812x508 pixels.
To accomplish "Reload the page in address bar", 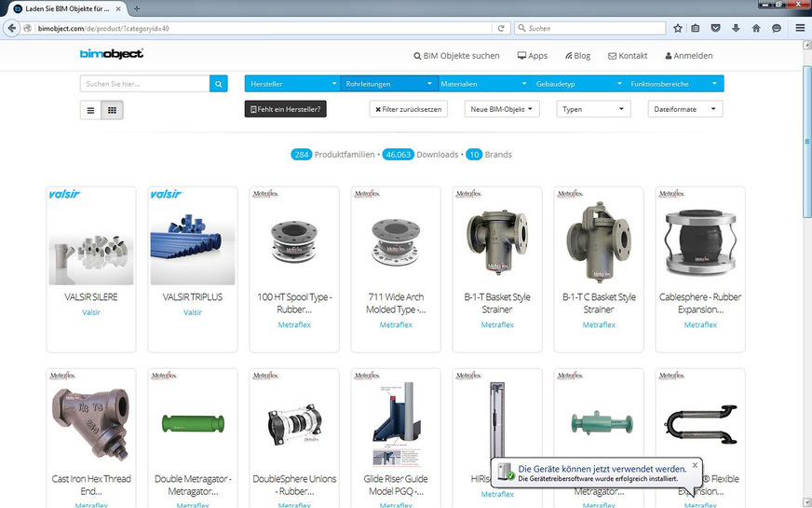I will (x=501, y=28).
